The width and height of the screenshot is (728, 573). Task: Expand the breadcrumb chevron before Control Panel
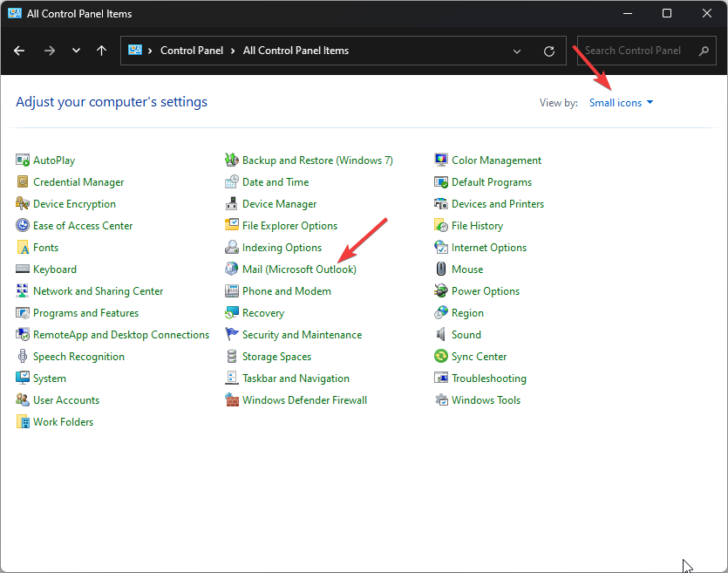(150, 51)
